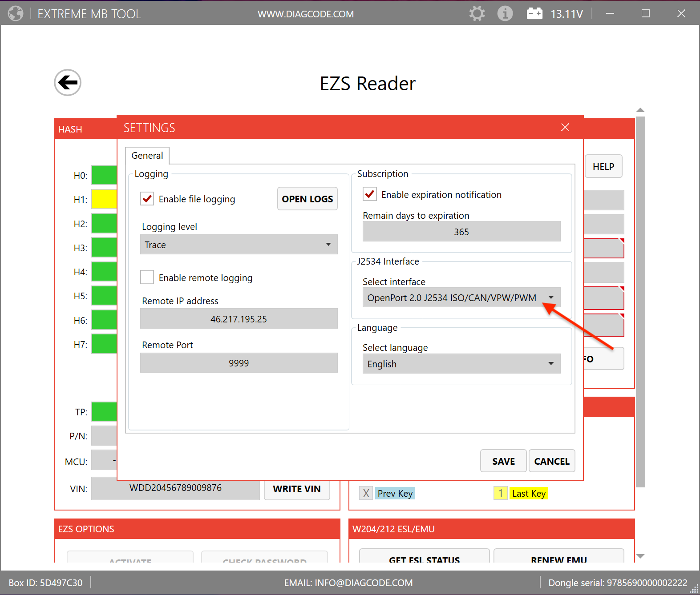700x595 pixels.
Task: Select the General tab
Action: [147, 156]
